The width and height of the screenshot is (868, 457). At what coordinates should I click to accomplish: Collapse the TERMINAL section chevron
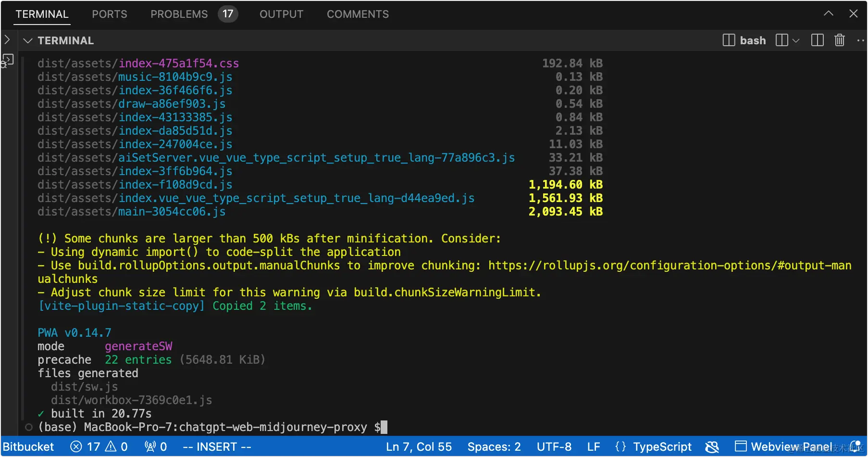click(28, 41)
